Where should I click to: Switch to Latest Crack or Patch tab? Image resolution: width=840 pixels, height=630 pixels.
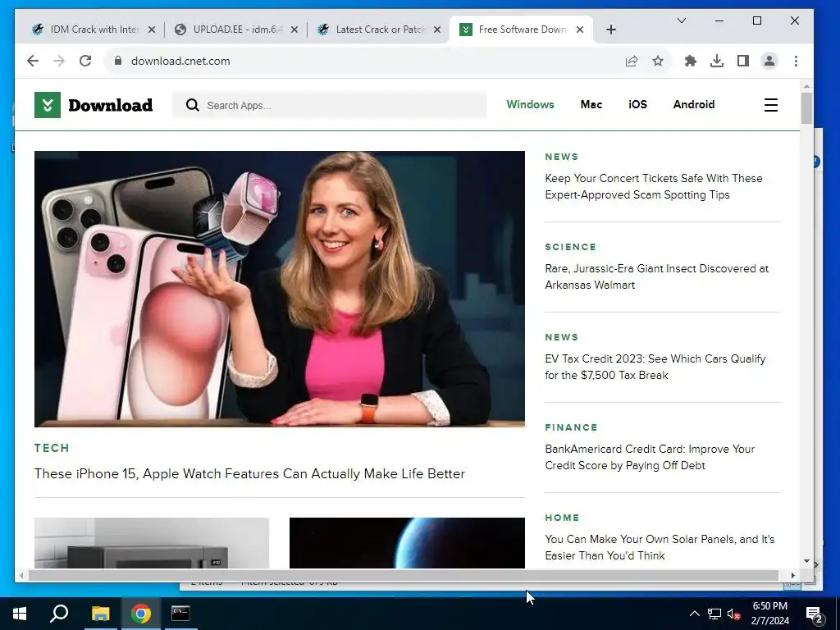point(380,30)
